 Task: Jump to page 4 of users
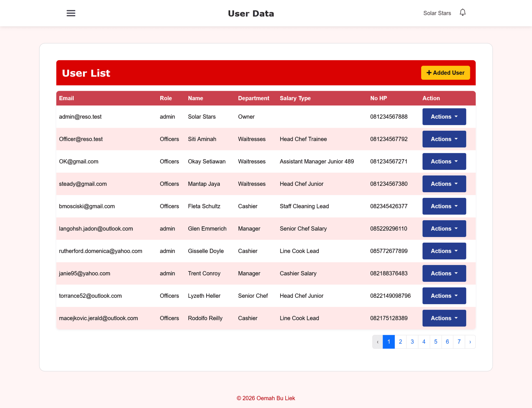[424, 342]
